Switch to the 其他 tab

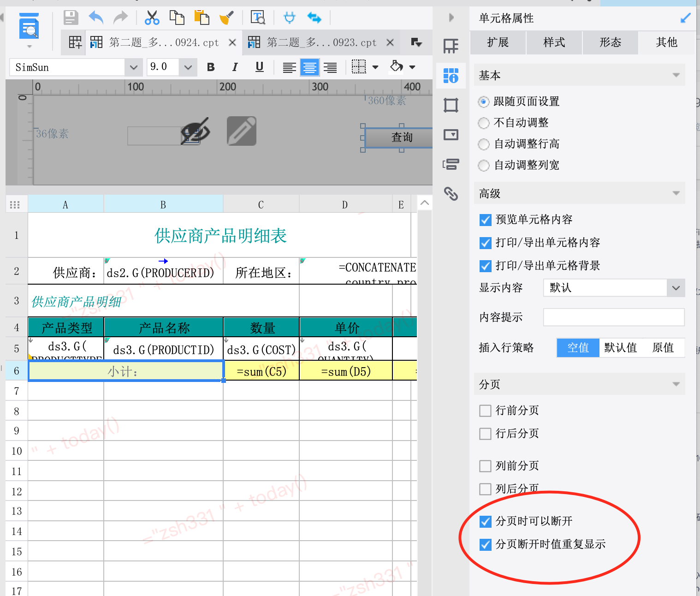667,42
